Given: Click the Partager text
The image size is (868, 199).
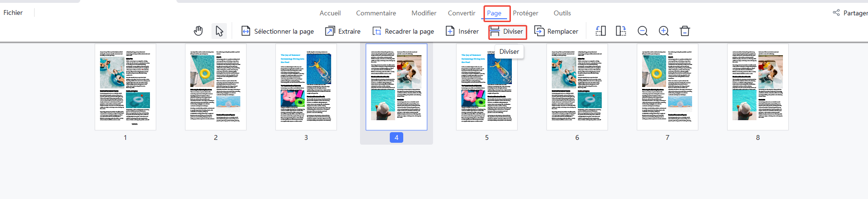Looking at the screenshot, I should [x=856, y=13].
